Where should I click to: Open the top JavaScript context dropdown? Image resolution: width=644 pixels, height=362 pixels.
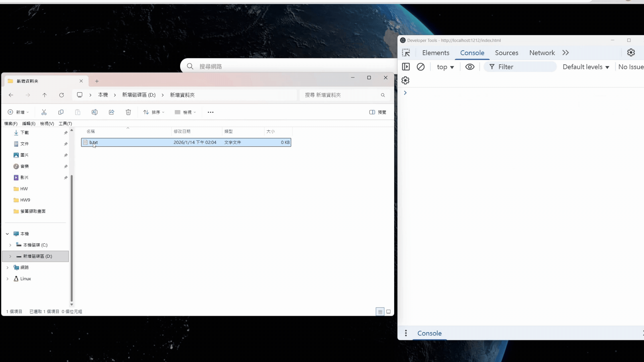(445, 67)
